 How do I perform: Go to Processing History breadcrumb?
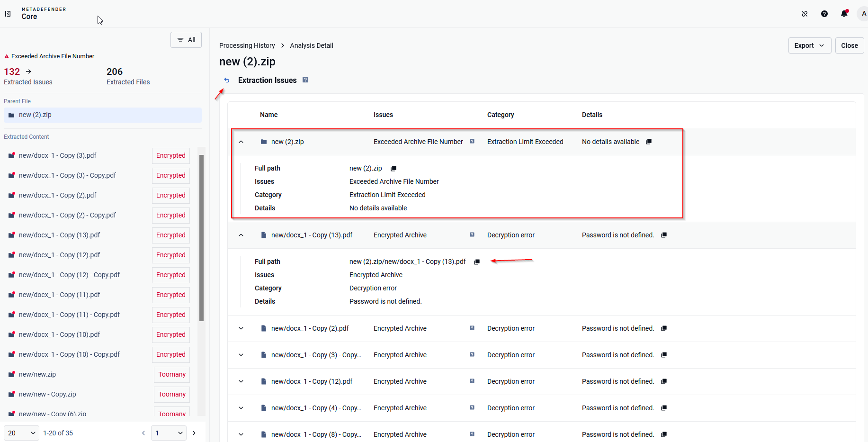247,45
